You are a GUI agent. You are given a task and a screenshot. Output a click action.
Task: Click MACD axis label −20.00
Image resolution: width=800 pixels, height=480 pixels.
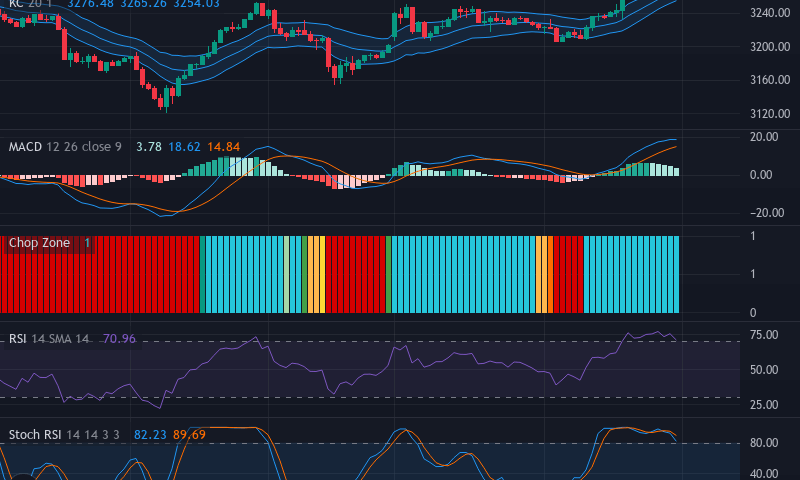(767, 213)
